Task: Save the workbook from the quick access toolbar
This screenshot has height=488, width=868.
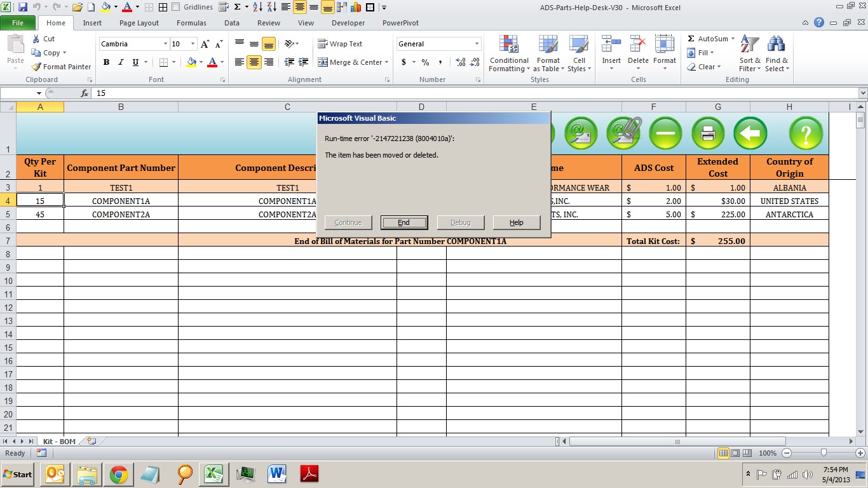Action: pos(23,8)
